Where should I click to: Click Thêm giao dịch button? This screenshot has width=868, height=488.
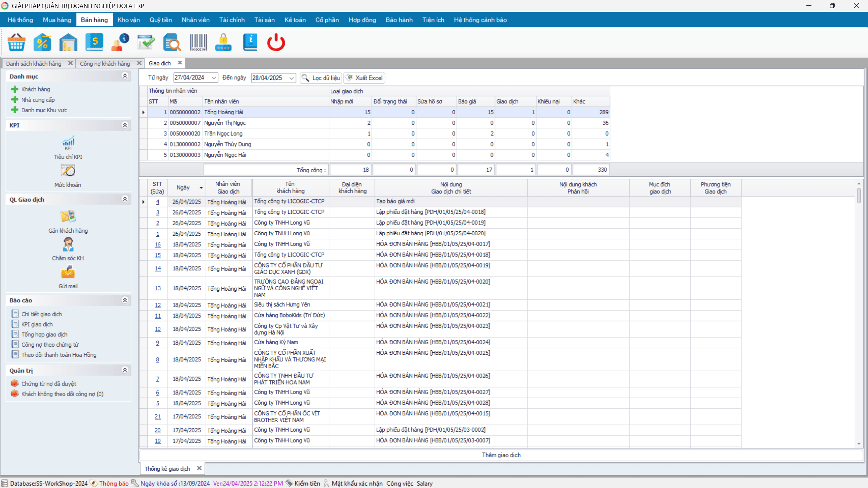tap(501, 455)
